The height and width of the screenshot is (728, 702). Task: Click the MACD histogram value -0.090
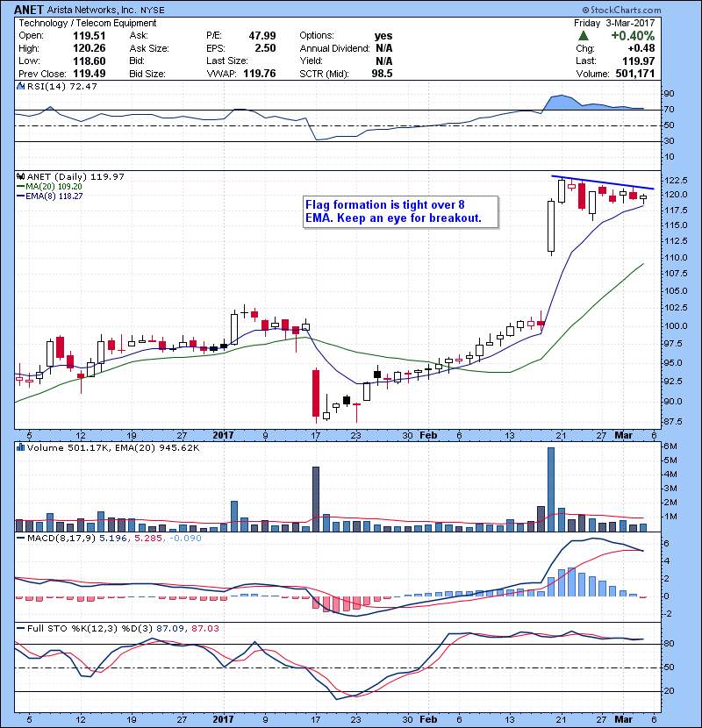(185, 539)
